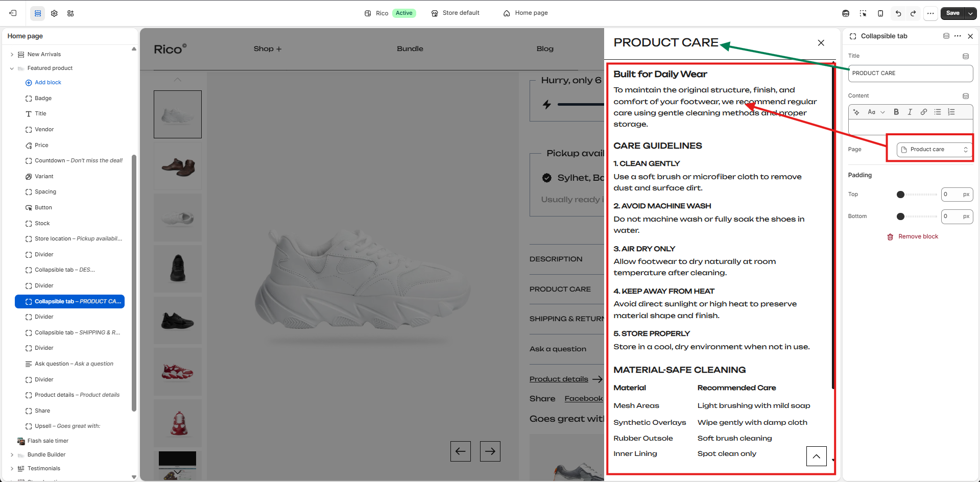Click the Title input with PRODUCT CARE
Screen dimensions: 980x482
[911, 74]
